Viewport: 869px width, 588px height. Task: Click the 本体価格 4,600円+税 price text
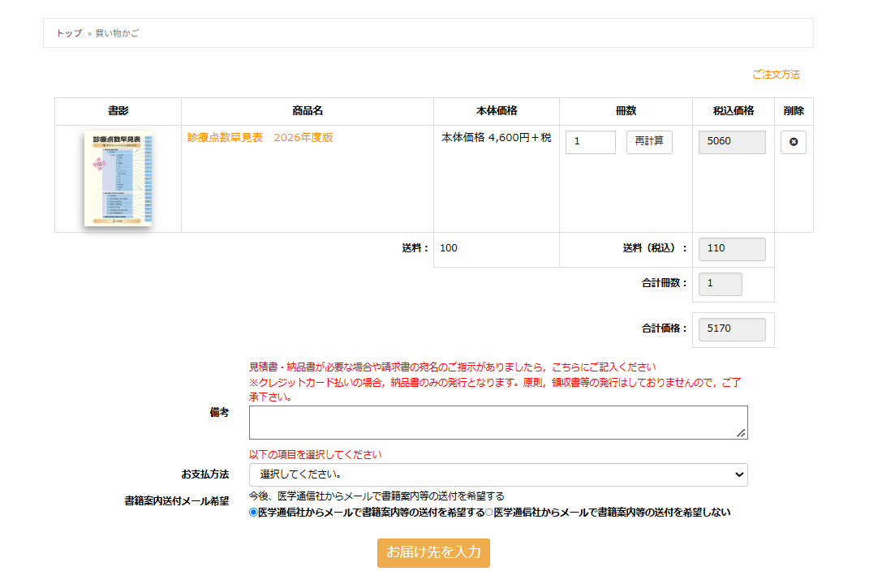[x=496, y=137]
